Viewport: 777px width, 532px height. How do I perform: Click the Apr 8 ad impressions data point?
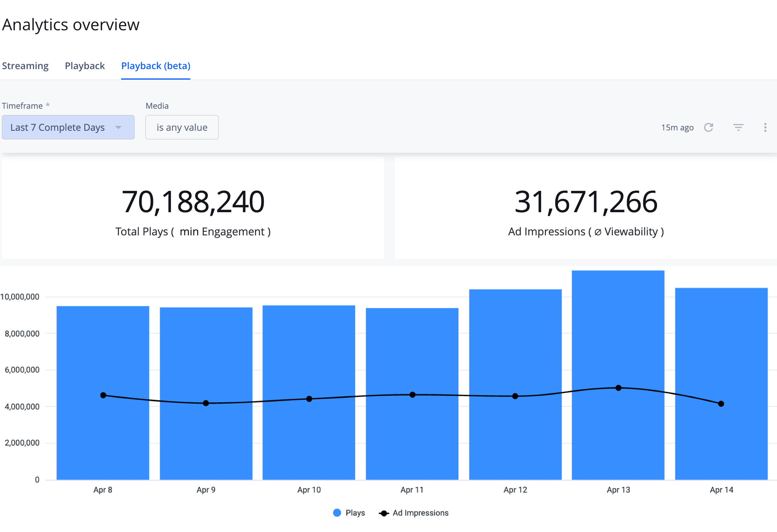pyautogui.click(x=103, y=395)
